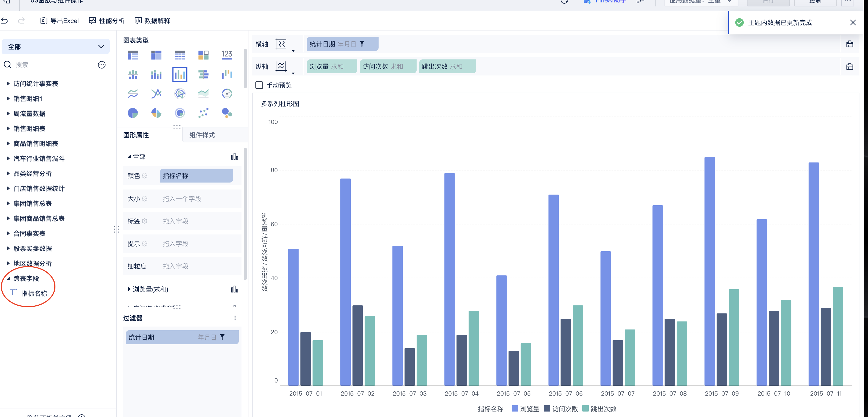Click the search options ellipsis circle

coord(102,65)
